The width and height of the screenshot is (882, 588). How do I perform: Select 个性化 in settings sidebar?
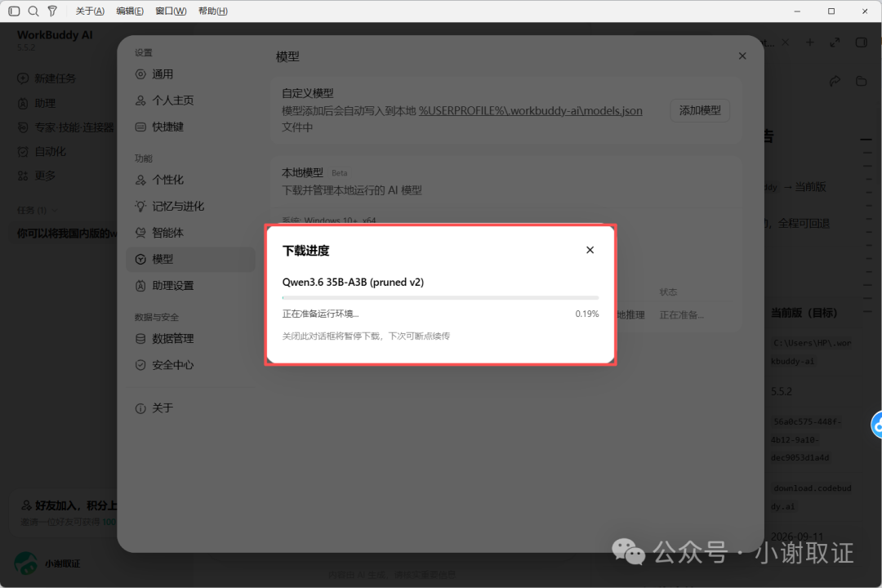(x=190, y=180)
